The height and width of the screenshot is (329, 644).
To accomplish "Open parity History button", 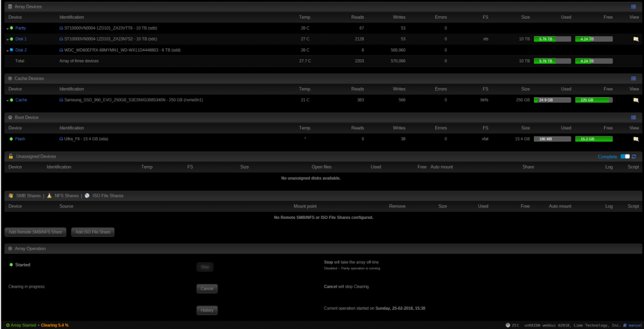I will (207, 310).
